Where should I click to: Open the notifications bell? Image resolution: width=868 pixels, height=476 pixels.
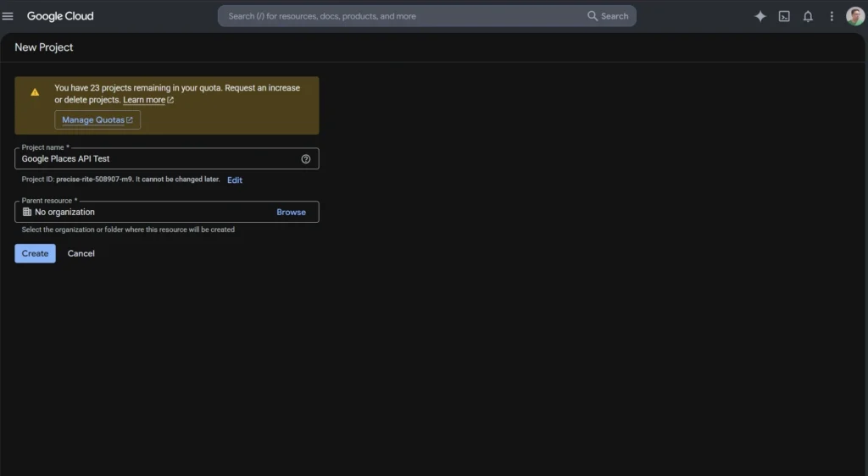pos(808,16)
